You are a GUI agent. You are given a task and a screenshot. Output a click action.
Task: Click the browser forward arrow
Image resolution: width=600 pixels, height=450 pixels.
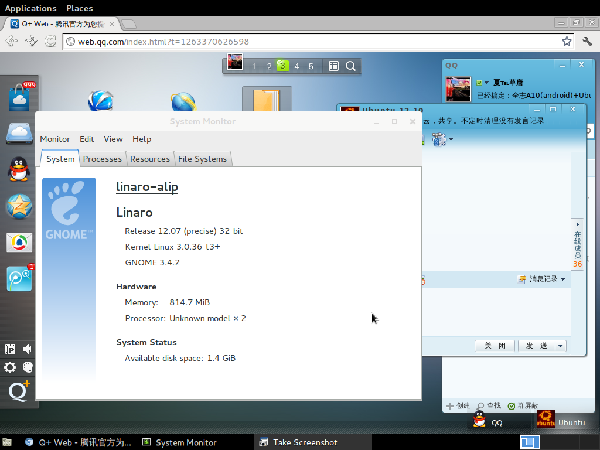pyautogui.click(x=31, y=41)
